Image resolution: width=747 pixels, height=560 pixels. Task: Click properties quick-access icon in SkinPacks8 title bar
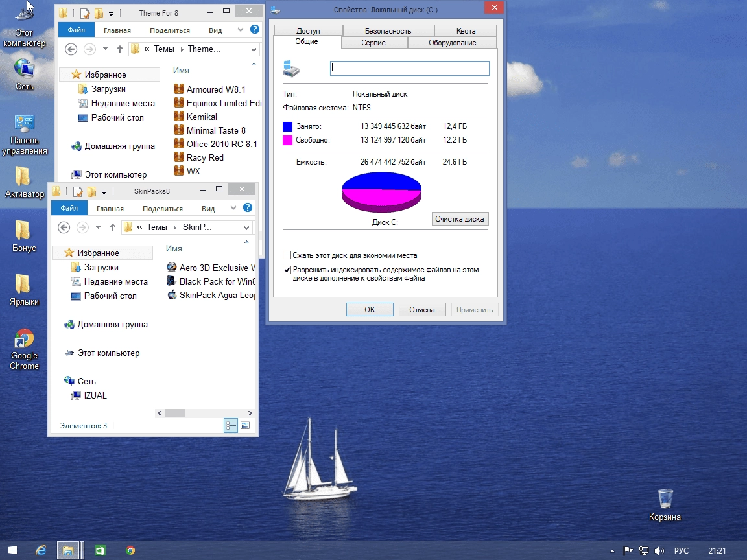[x=78, y=191]
